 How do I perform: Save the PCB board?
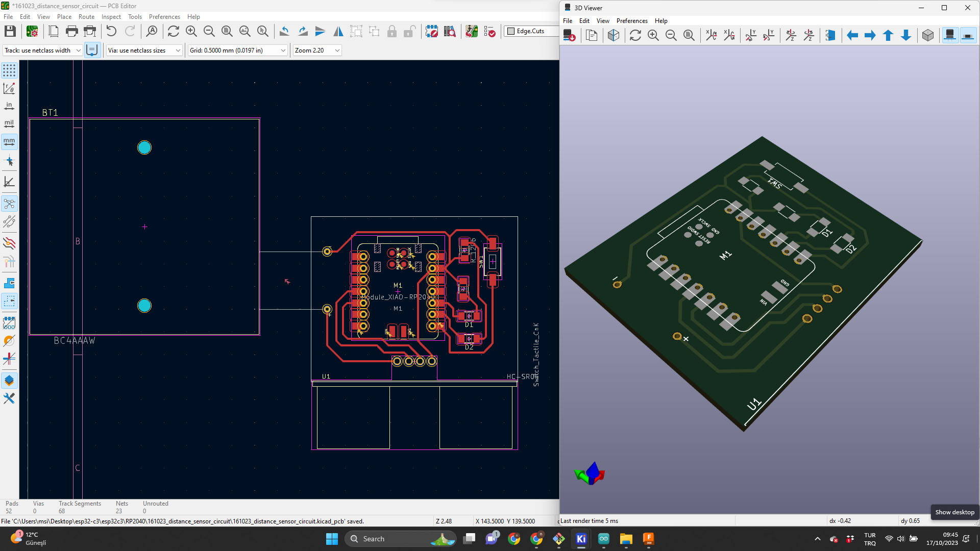10,32
